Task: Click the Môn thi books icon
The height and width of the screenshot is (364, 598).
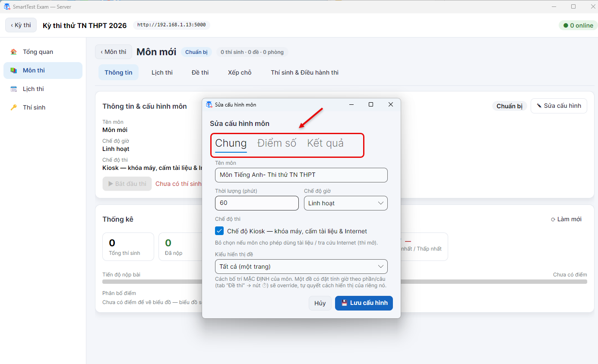Action: tap(14, 70)
